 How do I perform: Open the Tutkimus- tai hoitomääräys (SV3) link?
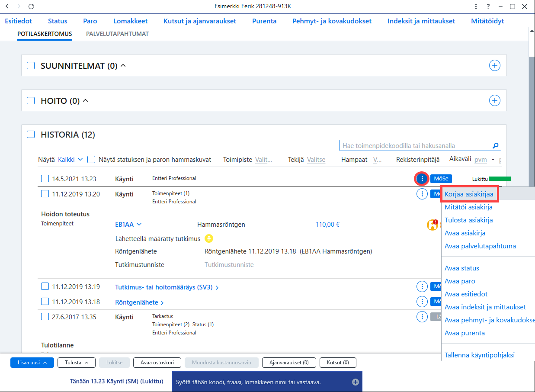pyautogui.click(x=167, y=287)
